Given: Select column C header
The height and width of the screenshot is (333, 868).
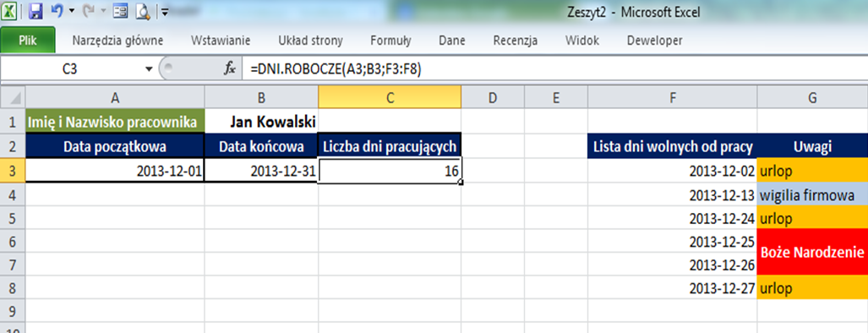Looking at the screenshot, I should click(390, 98).
